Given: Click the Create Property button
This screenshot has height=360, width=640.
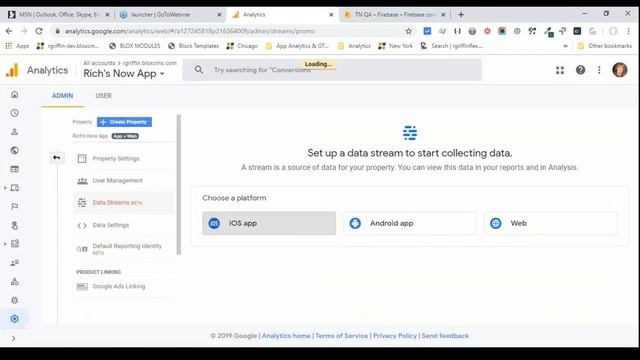Looking at the screenshot, I should pos(124,122).
